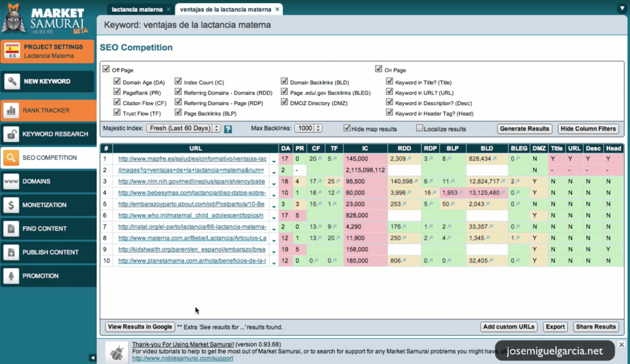This screenshot has width=630, height=364.
Task: Sort by the IC column header
Action: [365, 148]
